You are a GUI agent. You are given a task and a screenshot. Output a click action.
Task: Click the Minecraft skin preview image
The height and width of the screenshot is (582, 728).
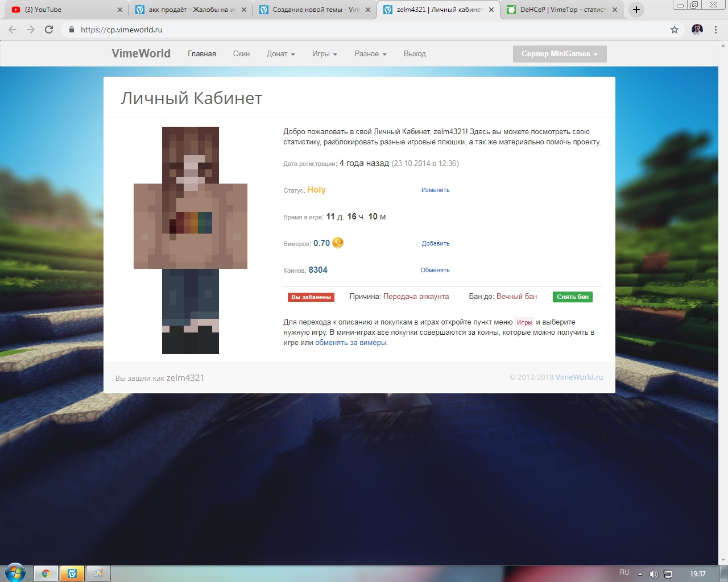tap(191, 240)
